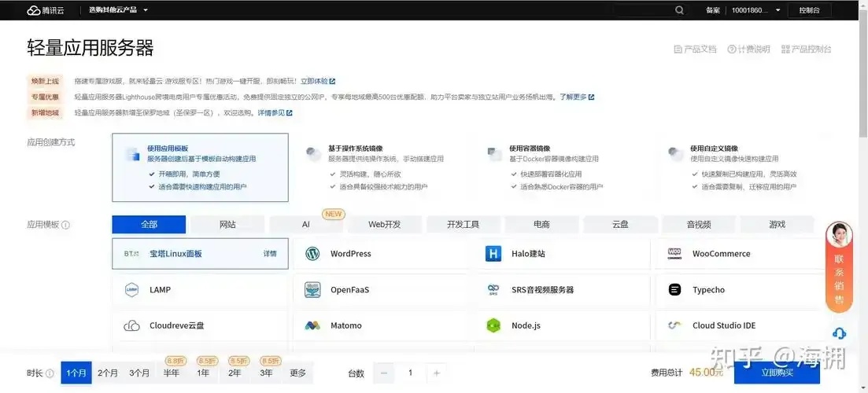Click the WooCommerce logo icon
The image size is (868, 393).
[x=674, y=254]
